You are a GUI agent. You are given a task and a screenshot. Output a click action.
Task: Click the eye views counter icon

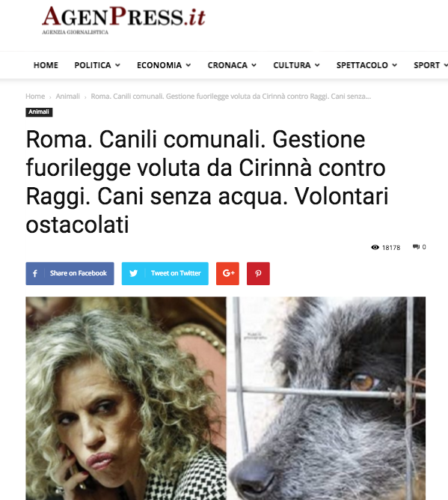(x=375, y=248)
